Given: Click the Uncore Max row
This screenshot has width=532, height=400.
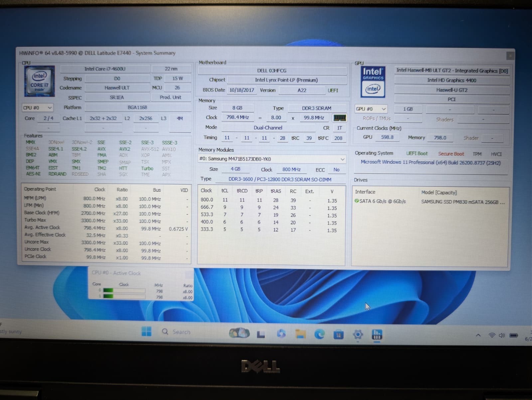Looking at the screenshot, I should point(106,243).
